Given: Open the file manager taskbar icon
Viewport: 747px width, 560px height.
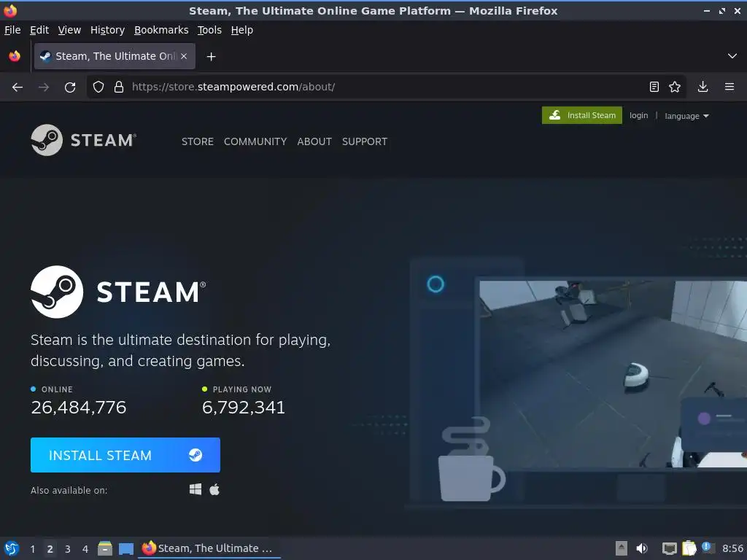Looking at the screenshot, I should pyautogui.click(x=105, y=548).
